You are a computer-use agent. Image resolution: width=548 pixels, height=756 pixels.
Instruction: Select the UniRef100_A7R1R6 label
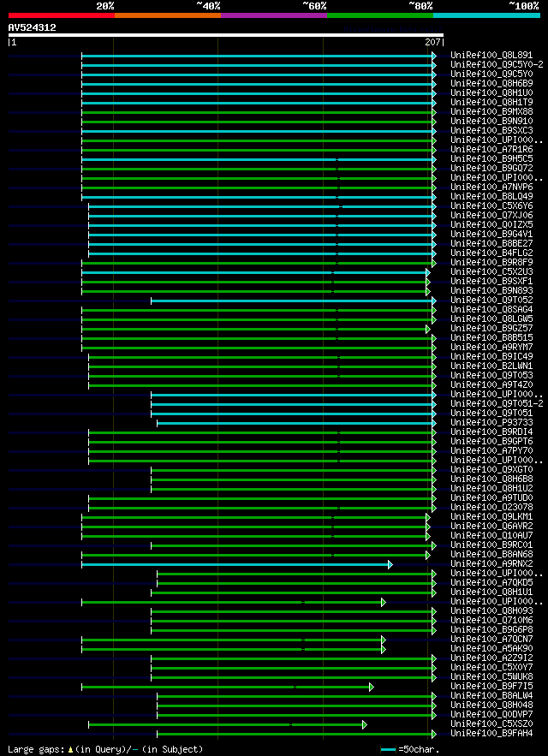491,150
